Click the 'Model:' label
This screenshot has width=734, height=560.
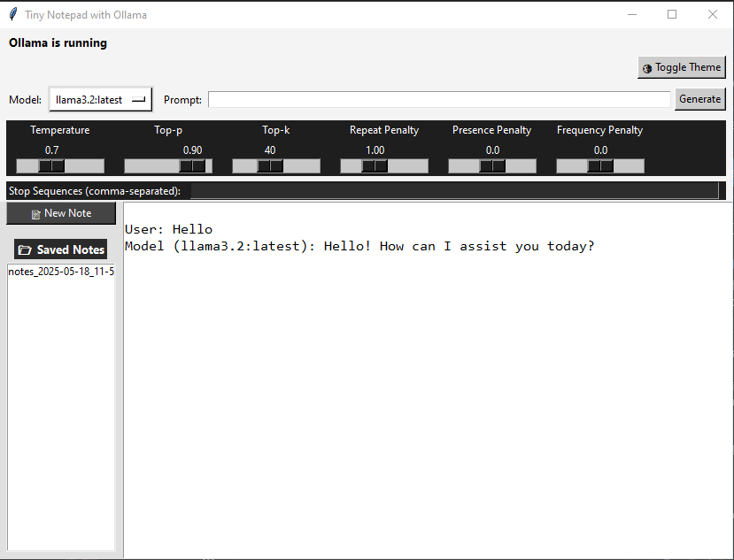pos(26,100)
